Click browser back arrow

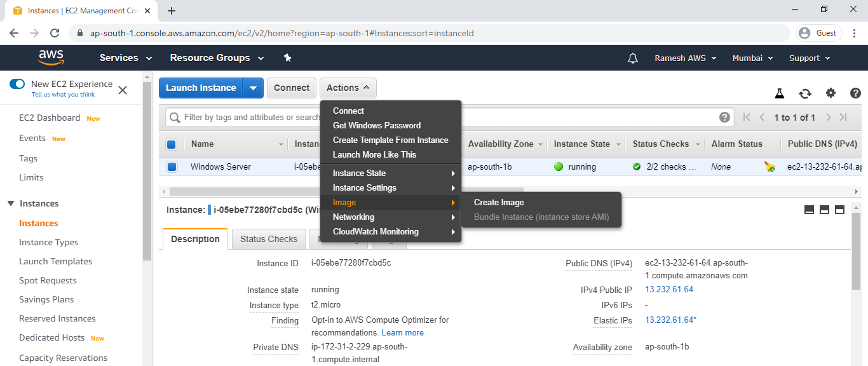[x=14, y=33]
